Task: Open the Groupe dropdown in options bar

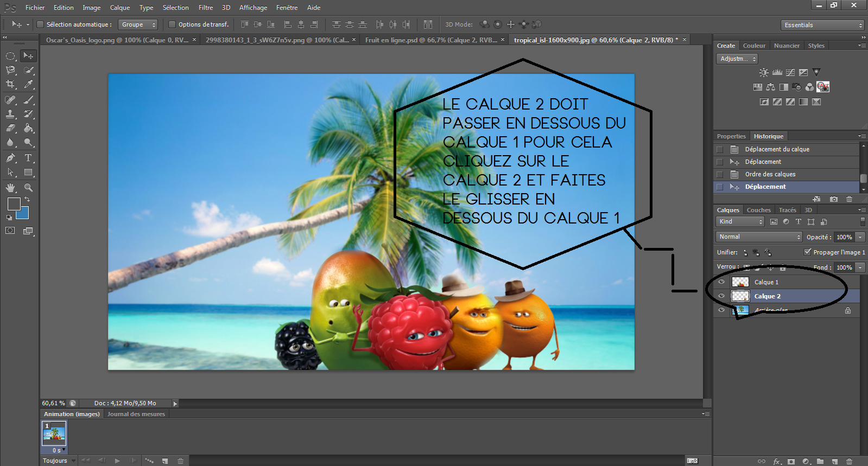Action: pyautogui.click(x=138, y=24)
